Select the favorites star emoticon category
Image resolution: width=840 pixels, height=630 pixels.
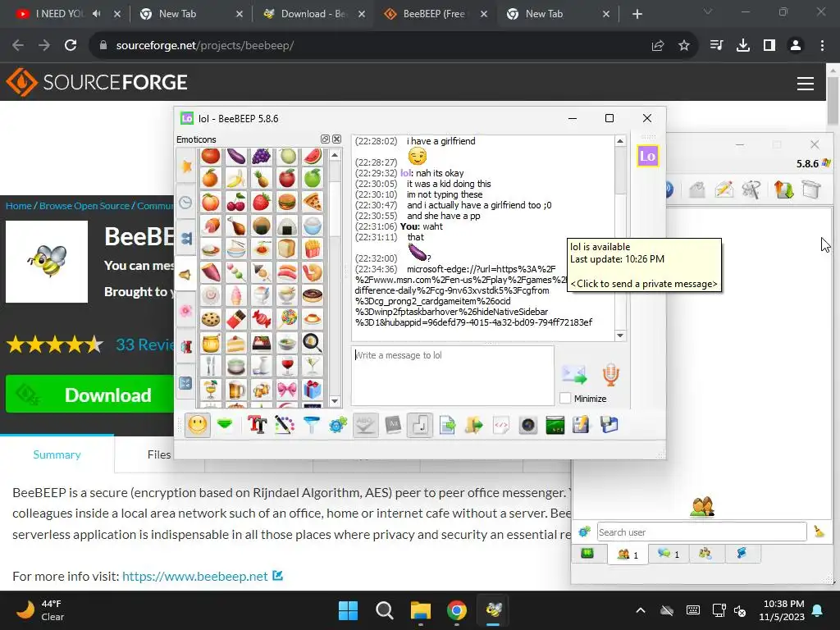[x=186, y=166]
